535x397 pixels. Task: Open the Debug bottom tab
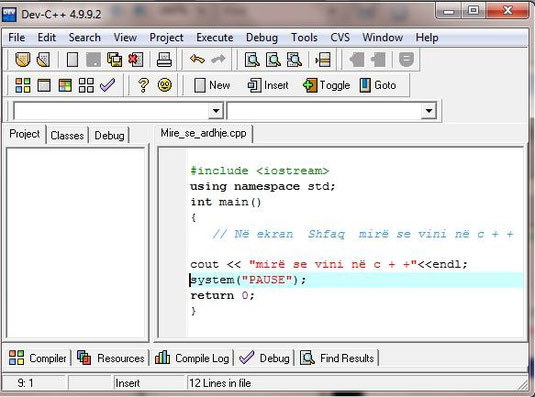point(264,358)
